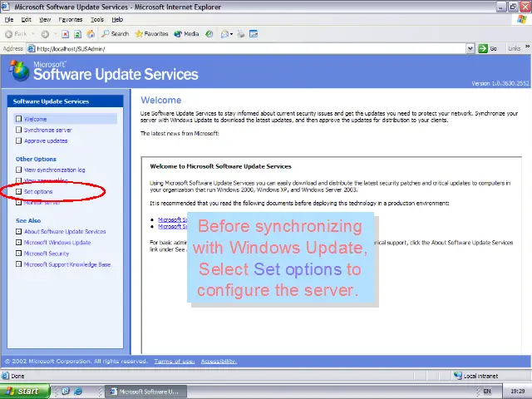The width and height of the screenshot is (532, 399).
Task: Open About Software Update Services link
Action: tap(65, 232)
